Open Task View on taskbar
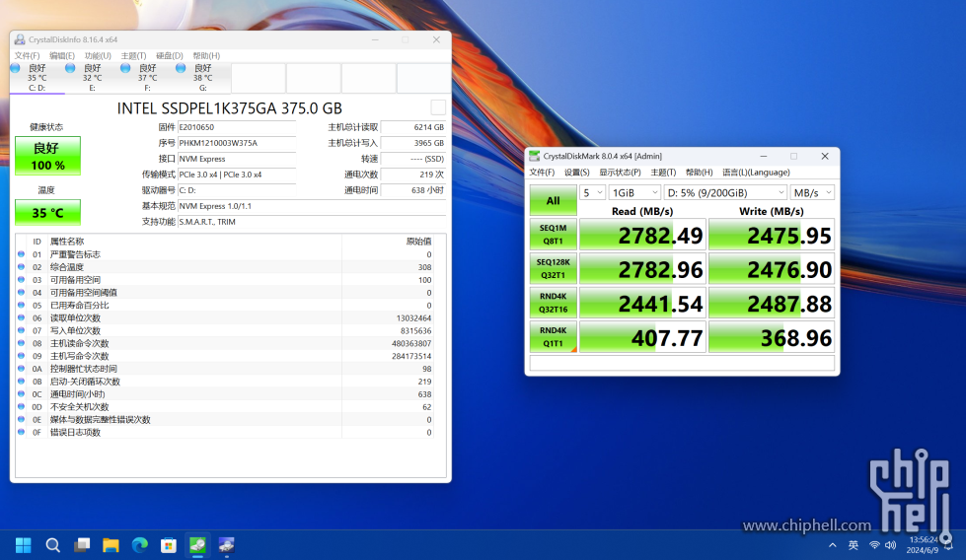Screen dimensions: 966x560 click(x=81, y=545)
